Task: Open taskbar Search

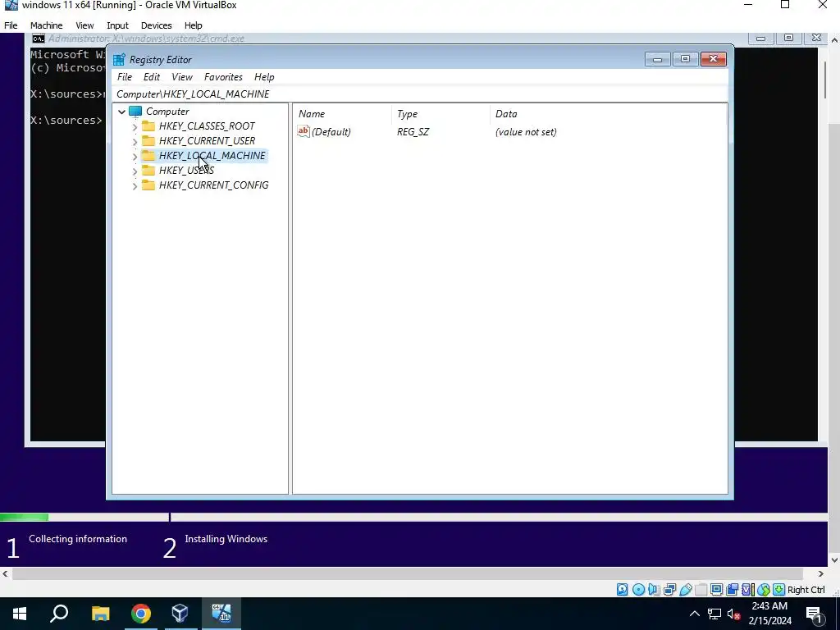Action: click(x=59, y=614)
